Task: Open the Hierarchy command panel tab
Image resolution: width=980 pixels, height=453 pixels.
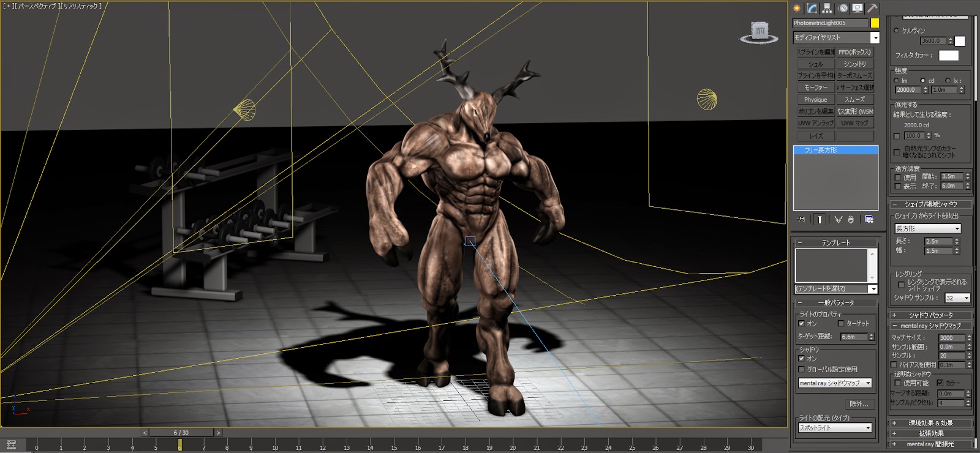Action: click(827, 8)
